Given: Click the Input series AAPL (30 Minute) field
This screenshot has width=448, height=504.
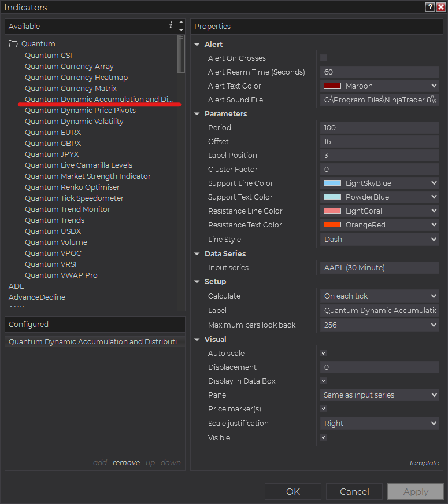Looking at the screenshot, I should coord(380,267).
